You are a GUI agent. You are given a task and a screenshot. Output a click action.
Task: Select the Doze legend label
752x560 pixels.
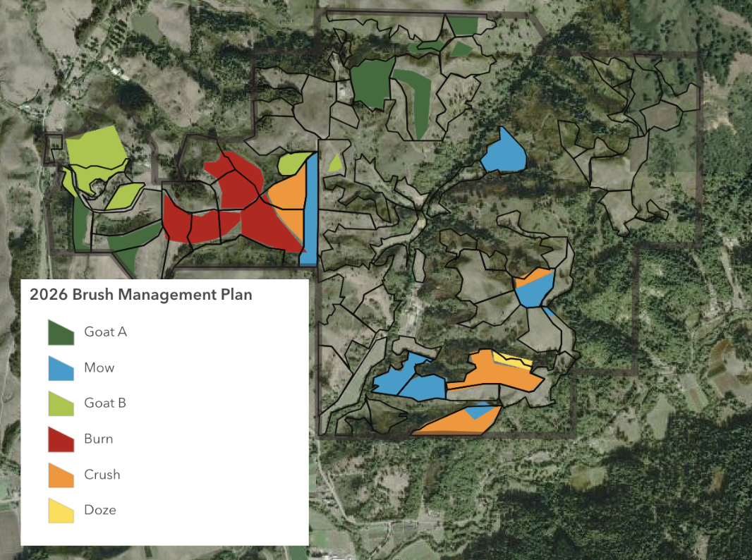pos(100,510)
